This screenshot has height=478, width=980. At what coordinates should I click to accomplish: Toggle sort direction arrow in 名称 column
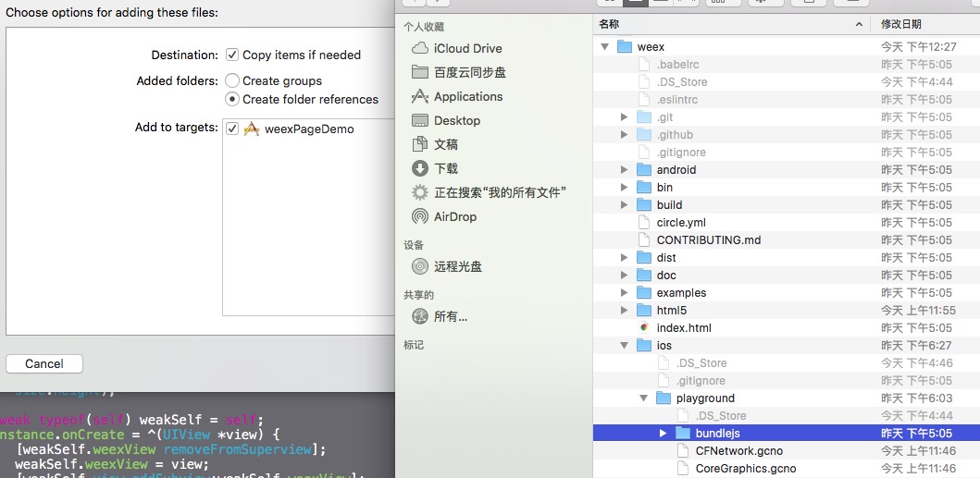(x=860, y=24)
